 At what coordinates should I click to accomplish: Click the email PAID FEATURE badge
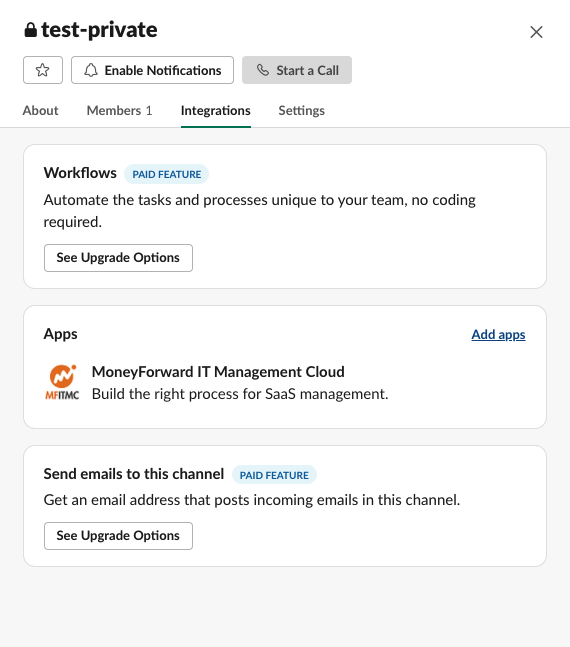point(274,475)
